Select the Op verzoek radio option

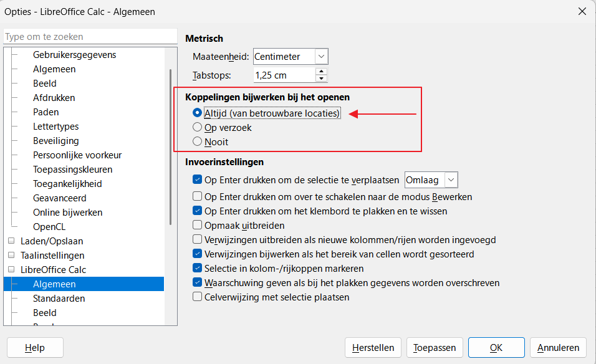pos(198,128)
